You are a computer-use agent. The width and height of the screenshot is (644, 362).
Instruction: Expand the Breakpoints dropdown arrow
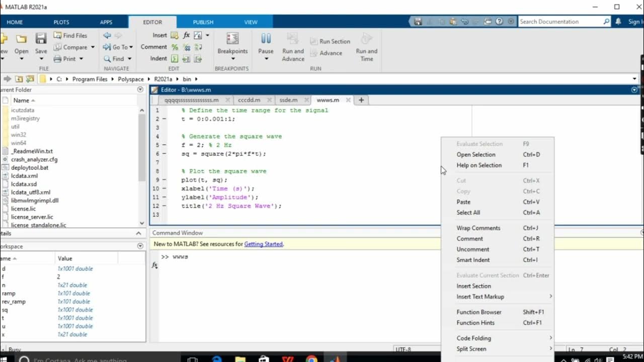pyautogui.click(x=232, y=59)
